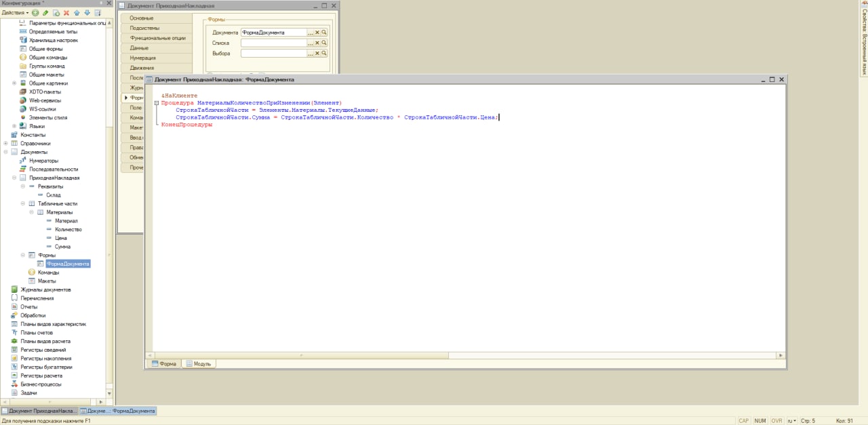Viewport: 868px width, 425px height.
Task: Clear the Документа form field with X
Action: coord(317,33)
